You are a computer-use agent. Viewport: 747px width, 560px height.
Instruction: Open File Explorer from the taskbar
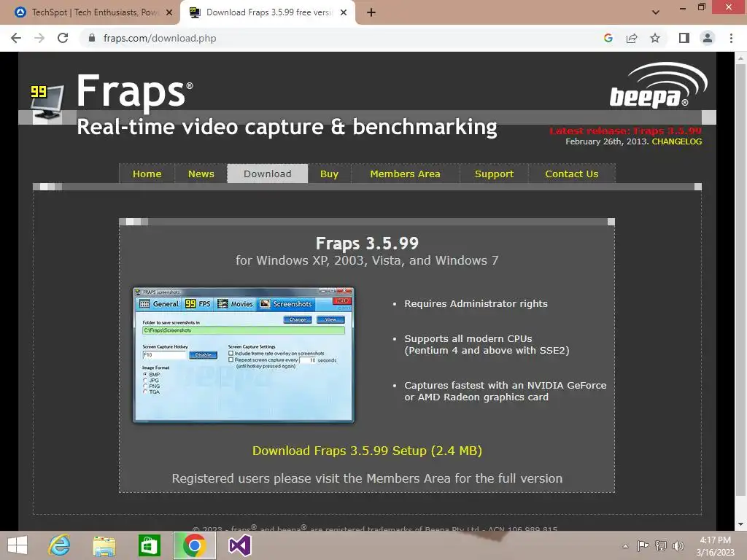tap(104, 546)
